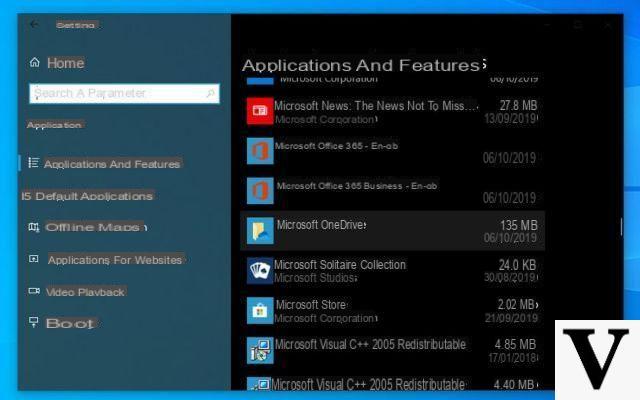Viewport: 640px width, 400px height.
Task: Select Microsoft Solitaire Collection entry
Action: coord(392,271)
